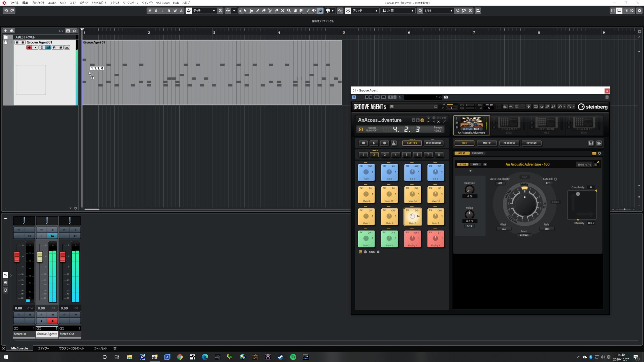644x362 pixels.
Task: Select the Erase tool in toolbar
Action: [x=264, y=11]
